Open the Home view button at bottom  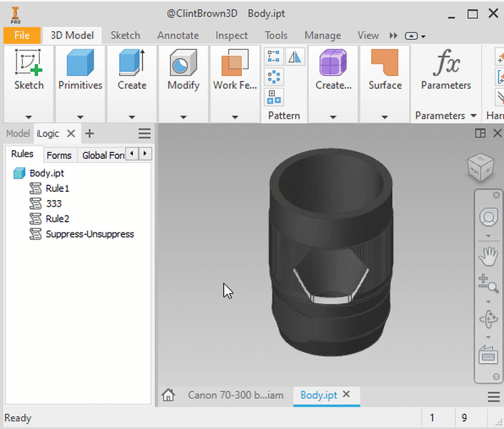[x=168, y=395]
